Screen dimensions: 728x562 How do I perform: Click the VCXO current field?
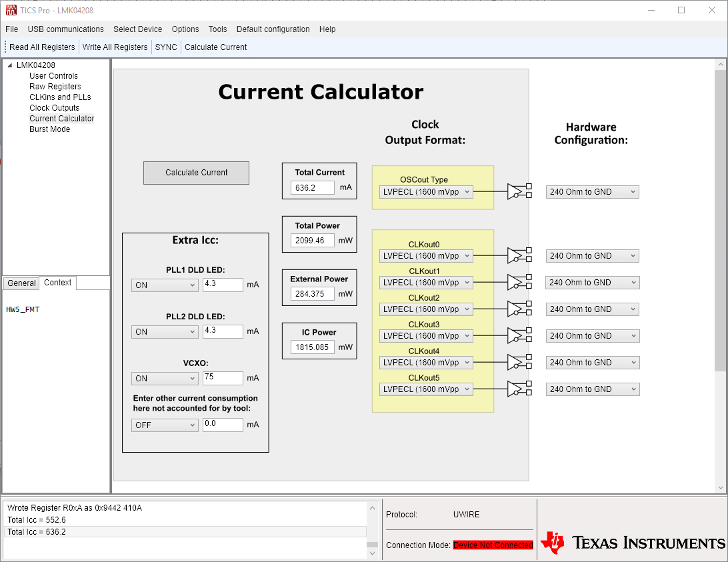pos(223,378)
